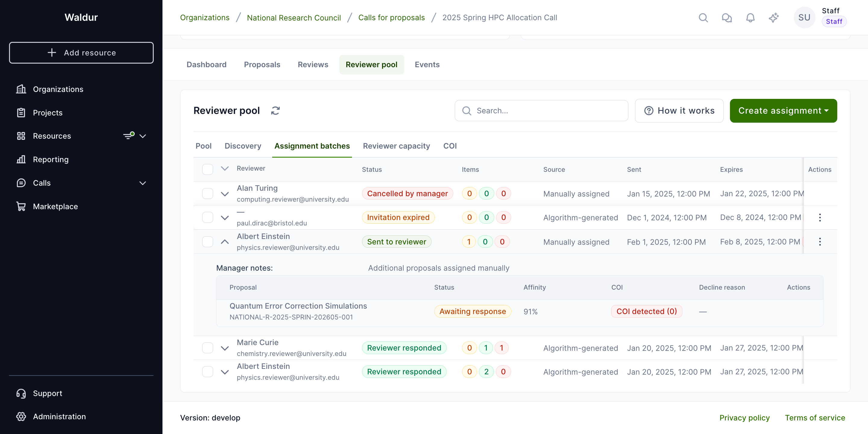Go to National Research Council breadcrumb
Screen dimensions: 868x434
[x=294, y=17]
